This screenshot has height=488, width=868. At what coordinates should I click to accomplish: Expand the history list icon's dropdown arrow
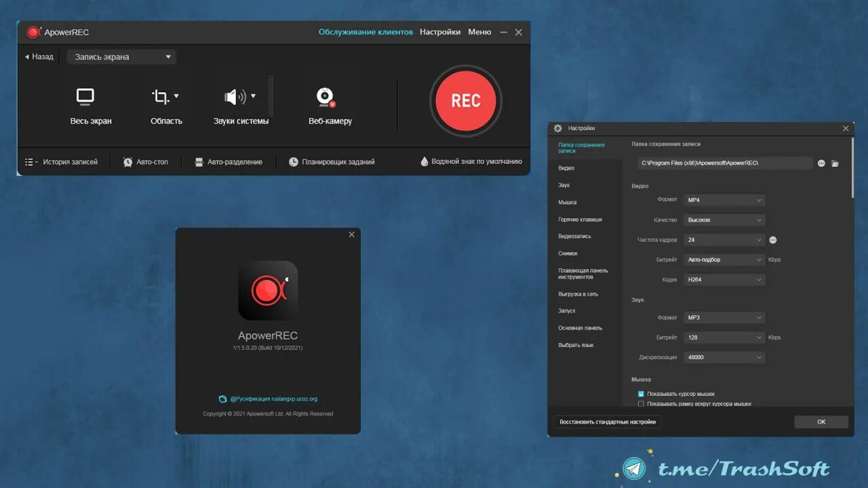coord(37,163)
